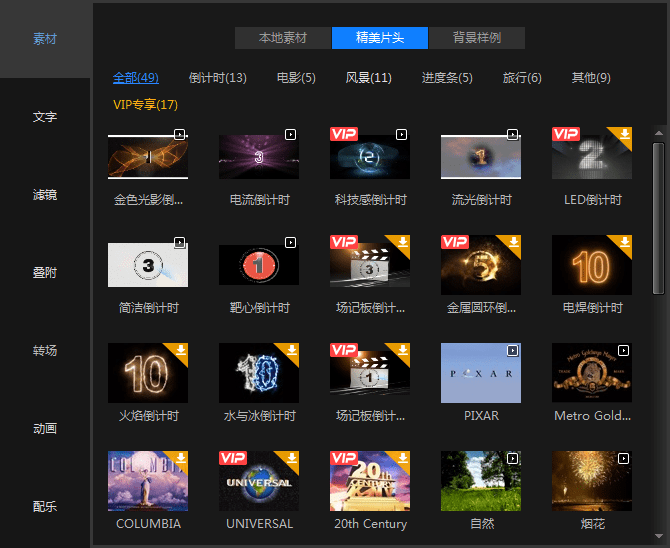Click download icon on 电焊倒计时 thumbnail
The height and width of the screenshot is (548, 670).
(x=624, y=241)
